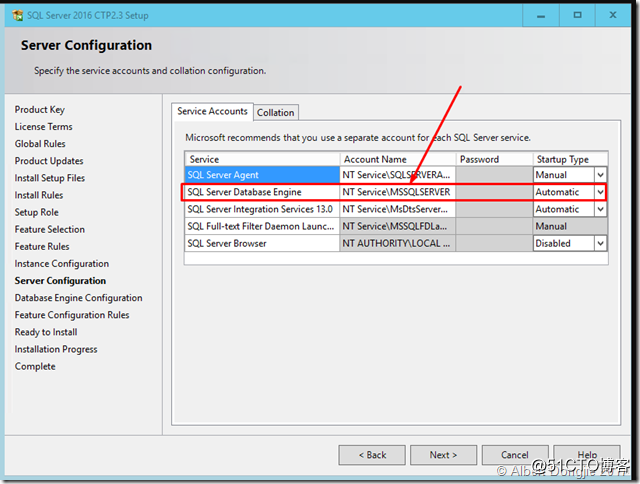
Task: Click the Complete step
Action: (35, 367)
